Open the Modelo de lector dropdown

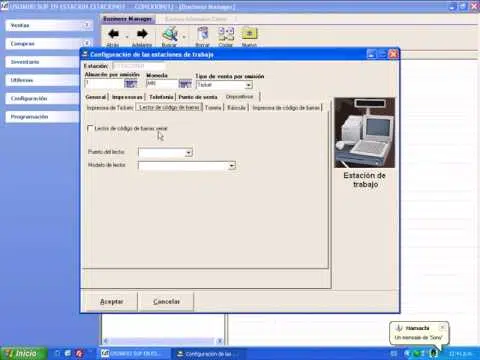232,166
